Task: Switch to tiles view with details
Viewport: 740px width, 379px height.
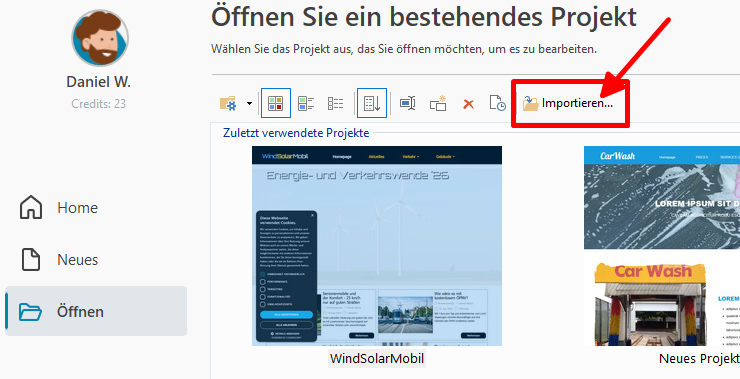Action: pyautogui.click(x=306, y=103)
